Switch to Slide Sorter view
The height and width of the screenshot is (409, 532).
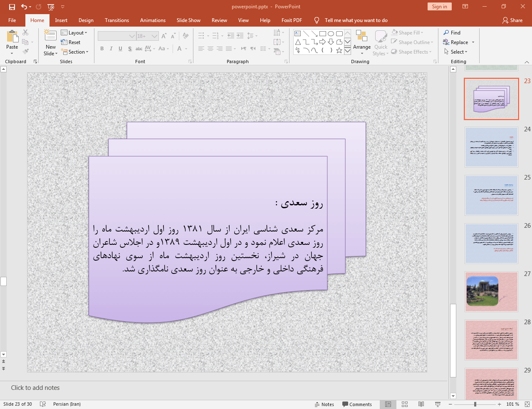coord(405,404)
